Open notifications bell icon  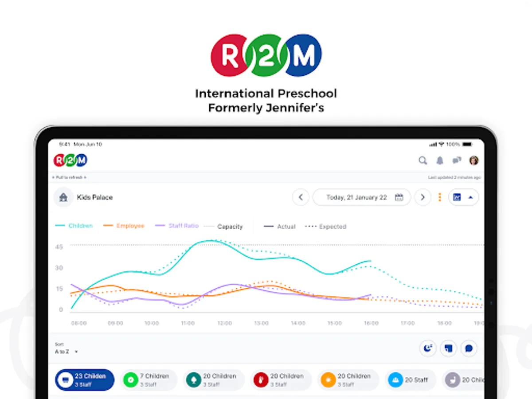click(x=440, y=160)
